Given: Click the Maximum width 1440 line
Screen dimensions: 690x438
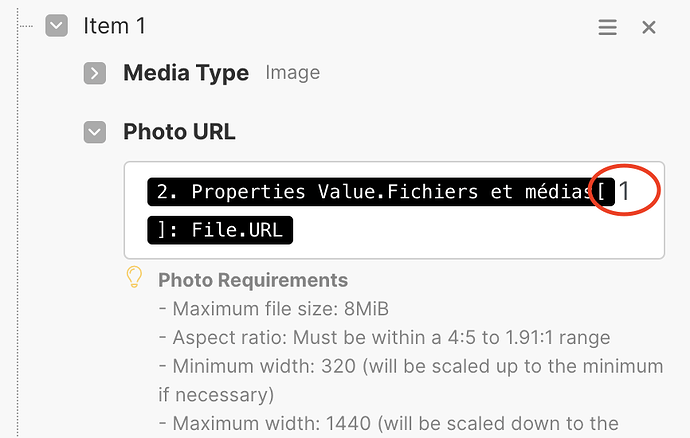Looking at the screenshot, I should (x=410, y=423).
